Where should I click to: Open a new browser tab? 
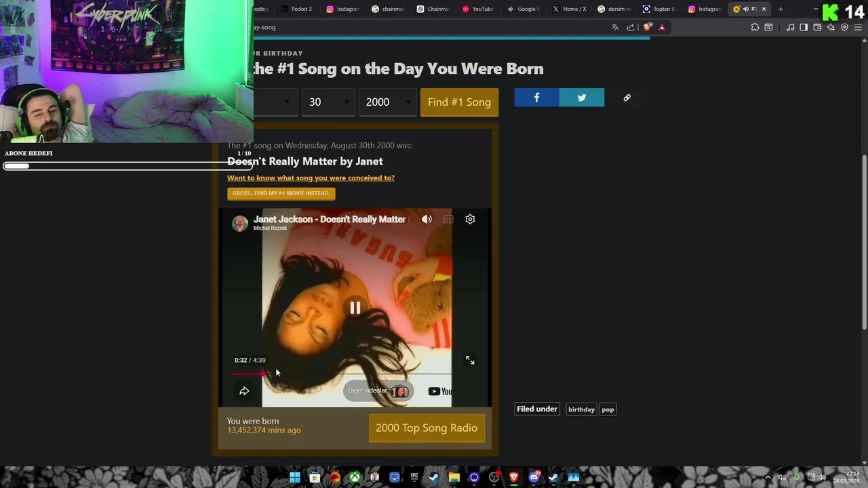pyautogui.click(x=781, y=9)
